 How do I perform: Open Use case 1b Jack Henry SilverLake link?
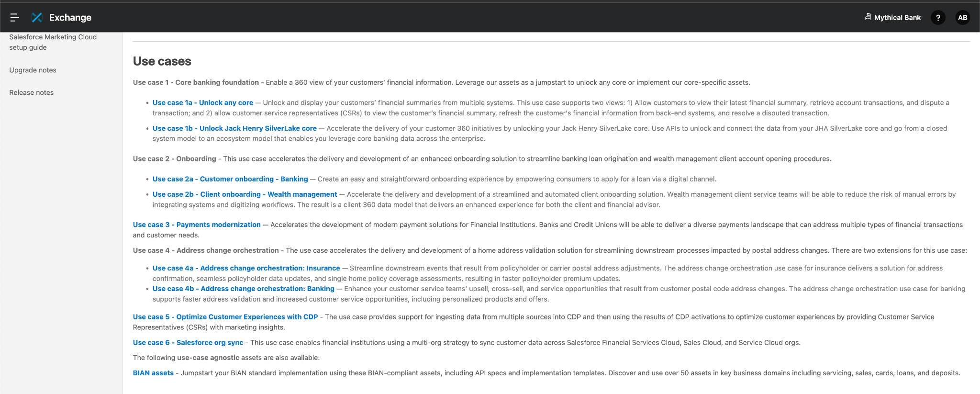pyautogui.click(x=234, y=128)
